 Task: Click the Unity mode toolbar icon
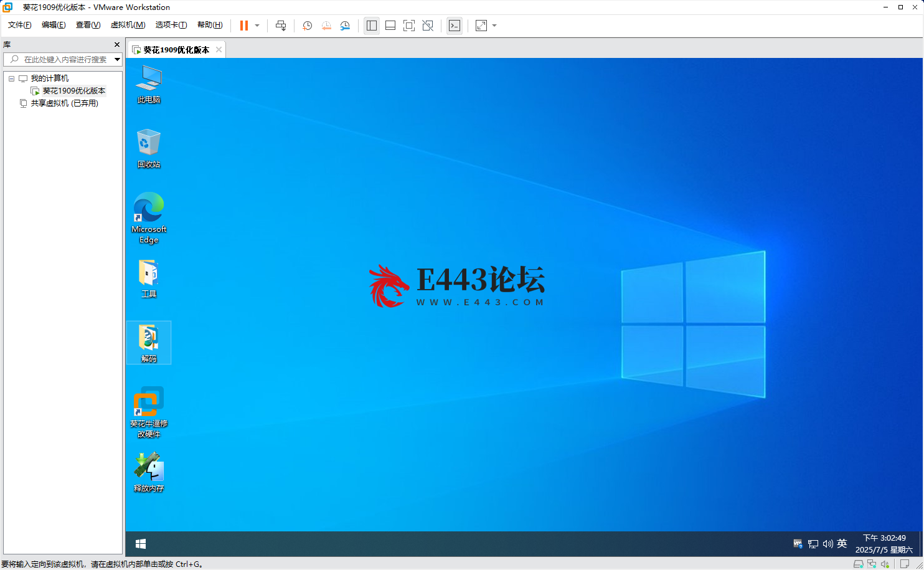click(428, 26)
